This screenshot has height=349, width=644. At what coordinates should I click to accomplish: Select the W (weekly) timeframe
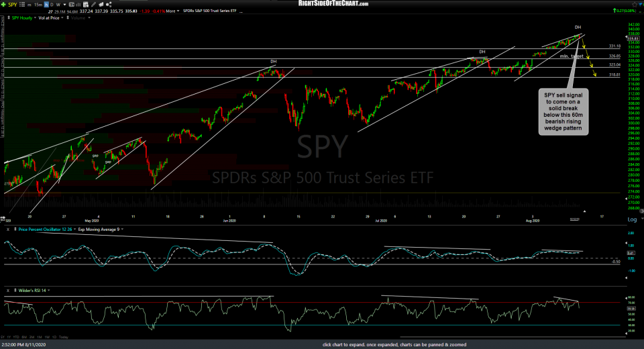pos(58,5)
